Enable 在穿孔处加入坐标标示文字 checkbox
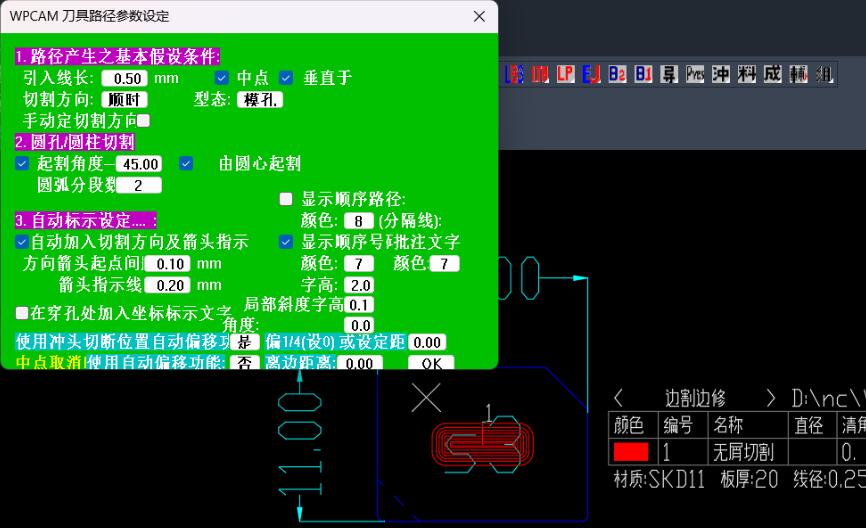Screen dimensions: 866x528 click(22, 313)
